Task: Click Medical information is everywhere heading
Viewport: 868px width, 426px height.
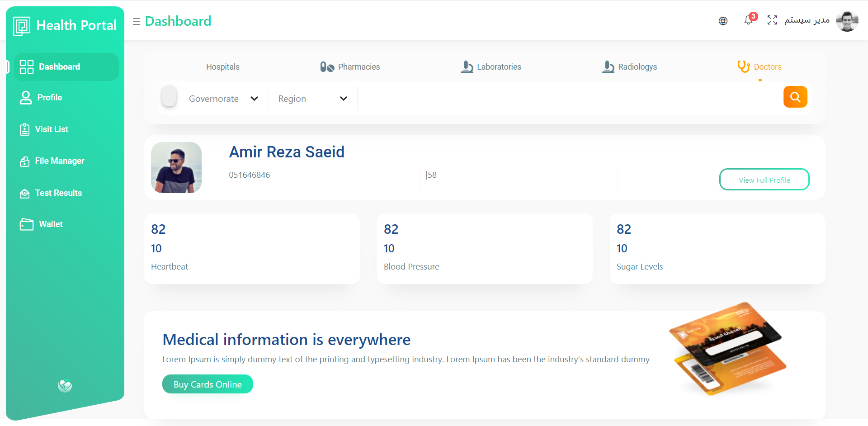Action: pyautogui.click(x=287, y=340)
